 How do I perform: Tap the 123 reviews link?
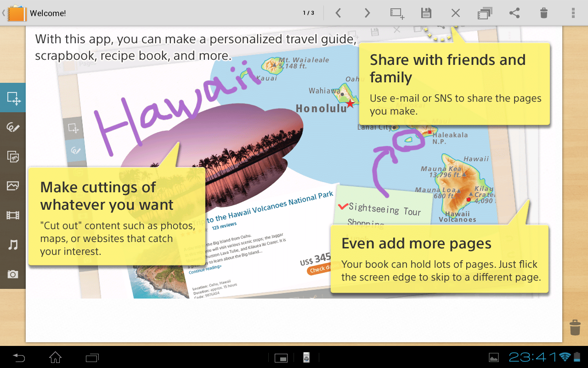click(224, 226)
